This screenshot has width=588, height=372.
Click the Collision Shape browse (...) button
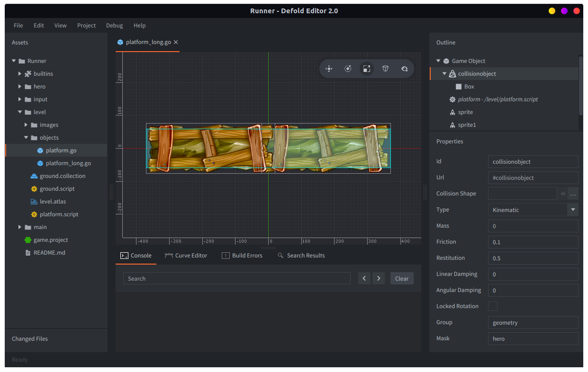click(573, 194)
